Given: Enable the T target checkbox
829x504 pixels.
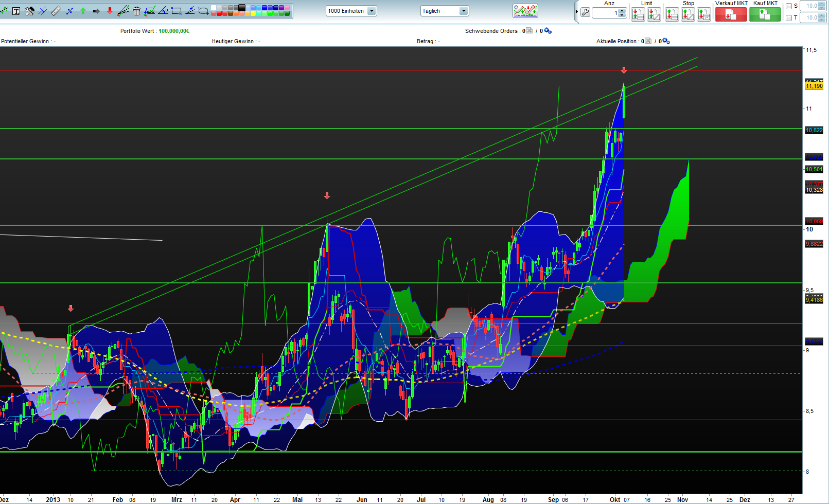Looking at the screenshot, I should tap(789, 18).
